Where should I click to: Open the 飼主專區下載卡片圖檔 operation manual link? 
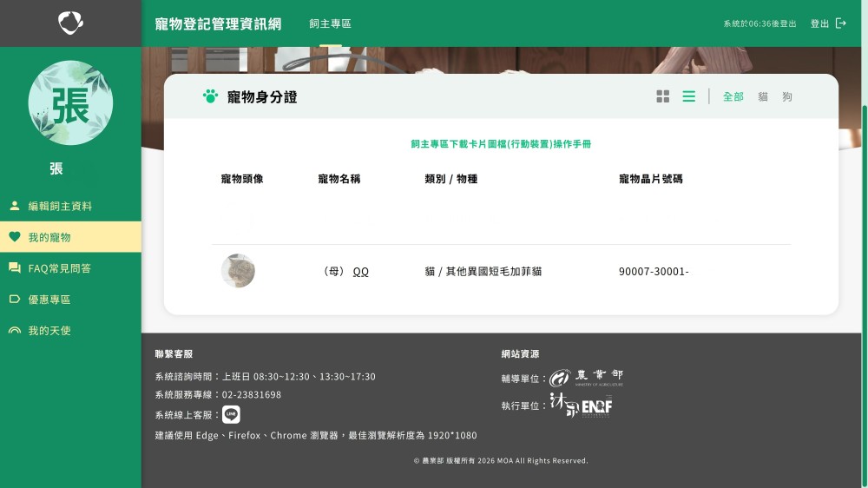click(501, 144)
